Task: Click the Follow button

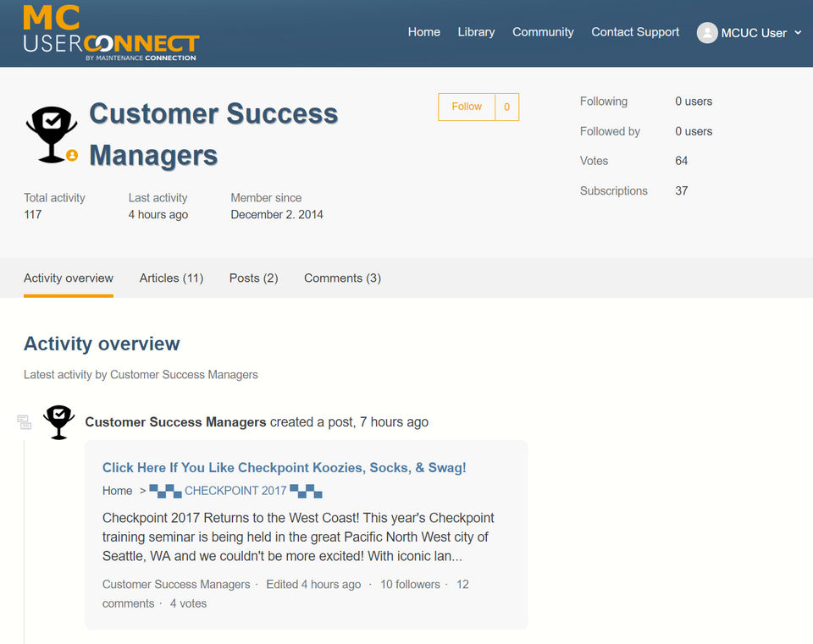Action: (467, 107)
